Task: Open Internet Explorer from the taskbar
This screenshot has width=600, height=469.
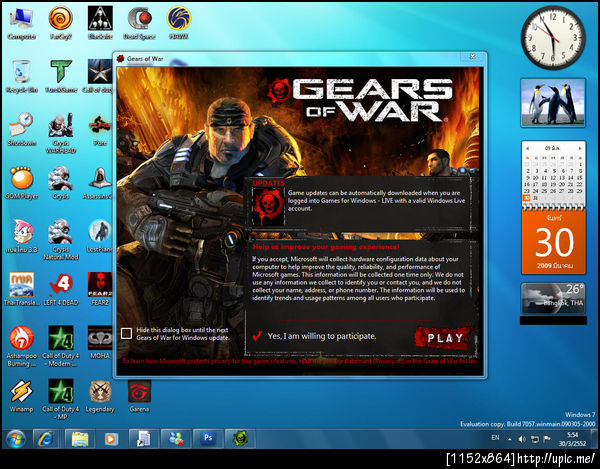Action: [x=46, y=439]
